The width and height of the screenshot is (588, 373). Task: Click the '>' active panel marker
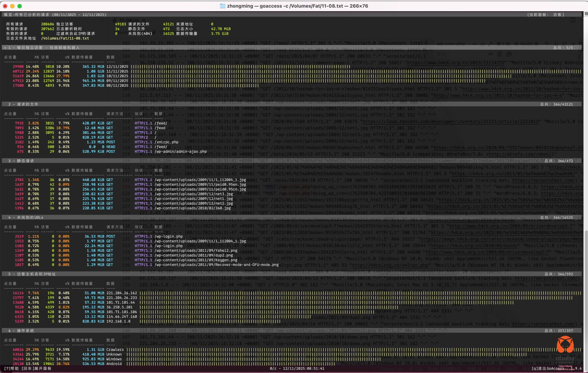point(5,48)
